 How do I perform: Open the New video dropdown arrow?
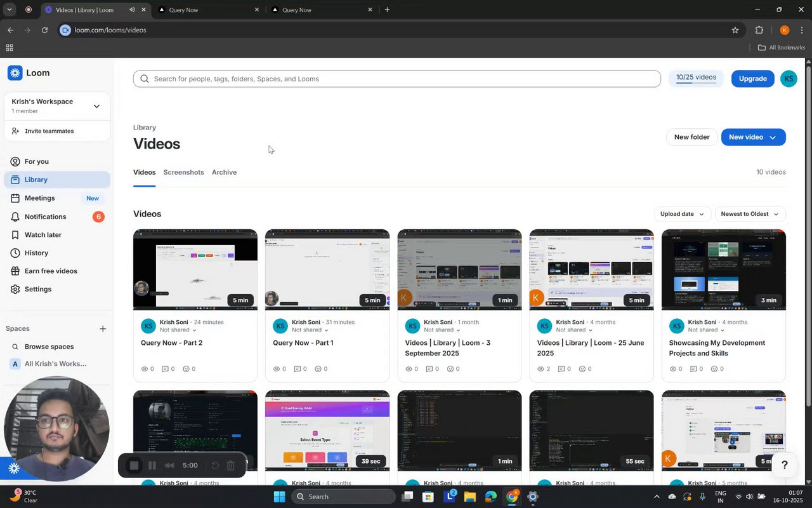tap(773, 137)
